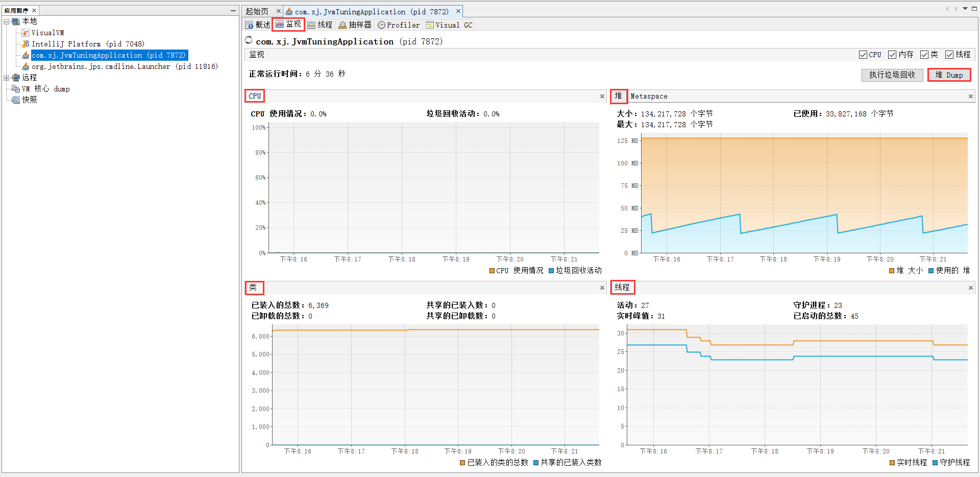This screenshot has width=980, height=477.
Task: Click the Java icon on JvmTuningApplication document tab
Action: [289, 11]
